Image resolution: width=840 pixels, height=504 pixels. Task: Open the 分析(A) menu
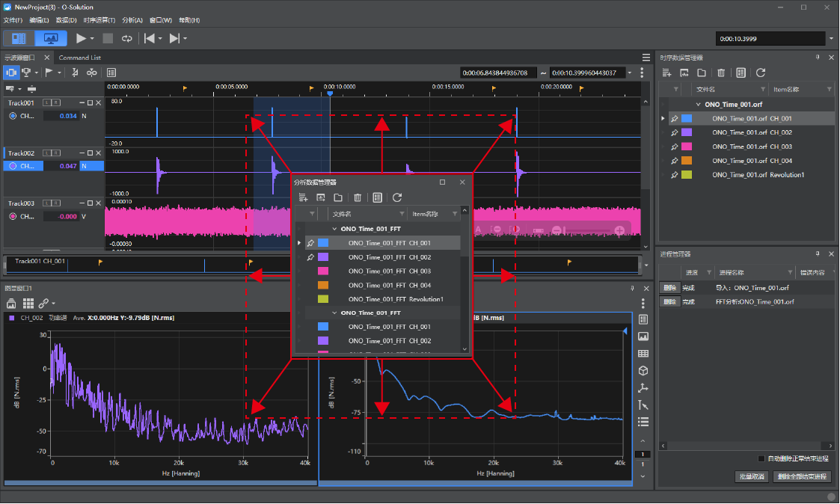coord(132,20)
